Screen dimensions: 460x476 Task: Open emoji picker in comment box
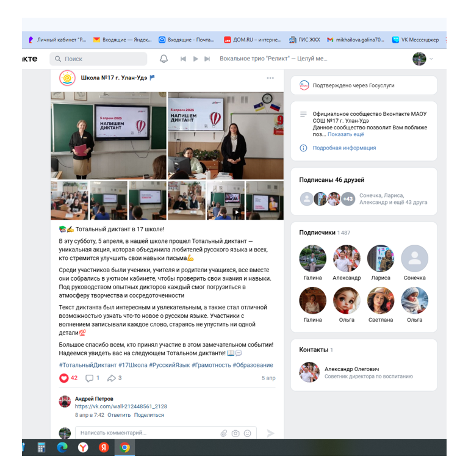click(x=247, y=433)
